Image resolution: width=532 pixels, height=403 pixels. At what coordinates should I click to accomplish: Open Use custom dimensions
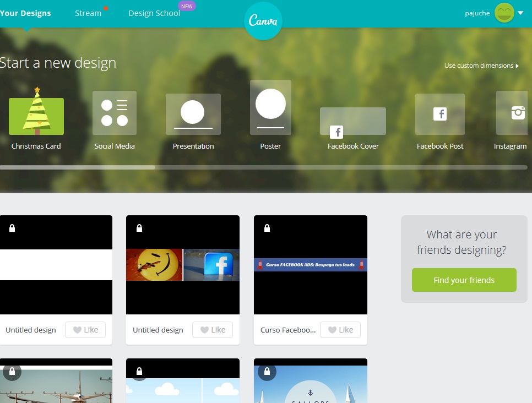coord(481,66)
